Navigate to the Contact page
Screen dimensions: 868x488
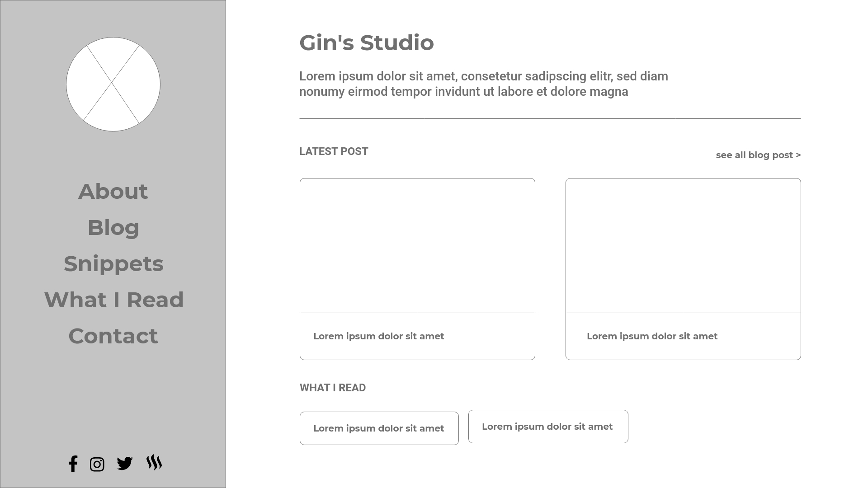tap(113, 336)
